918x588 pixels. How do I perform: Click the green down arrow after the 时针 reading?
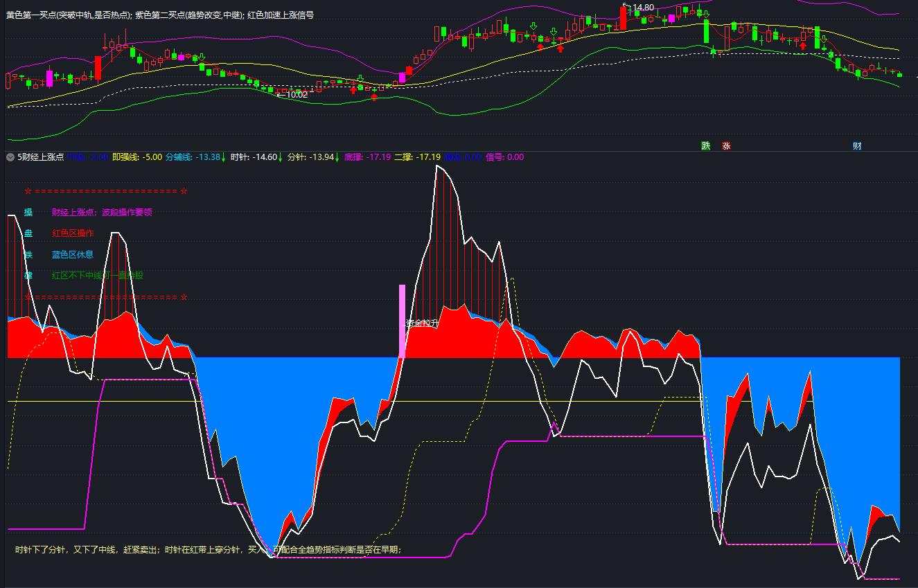tap(281, 157)
